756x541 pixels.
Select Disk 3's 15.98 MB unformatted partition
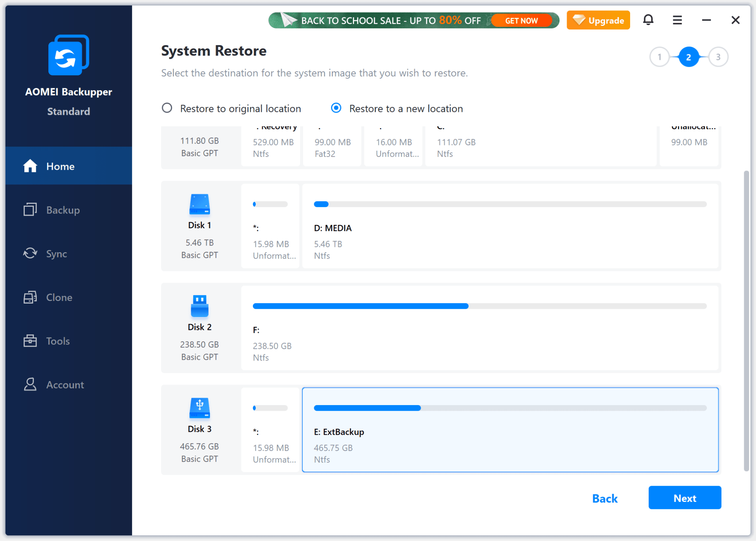coord(270,430)
